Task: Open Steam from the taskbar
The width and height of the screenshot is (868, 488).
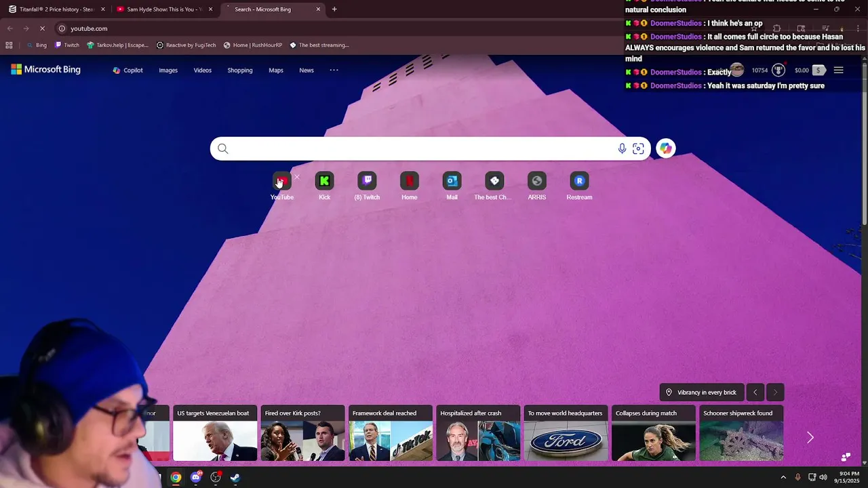Action: [235, 477]
